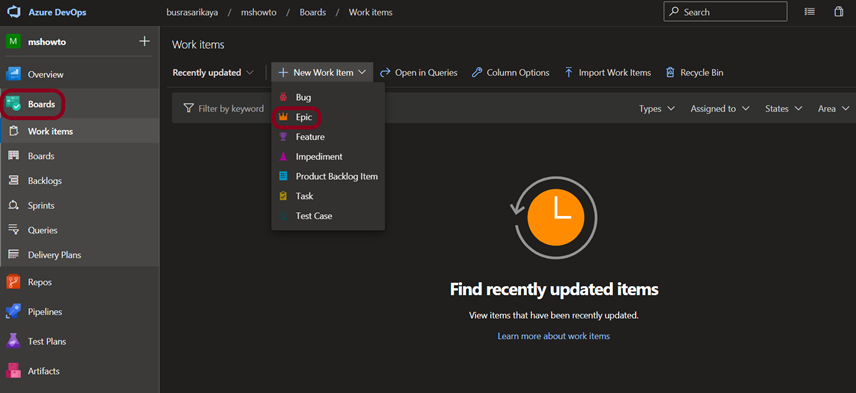Open the Overview hub icon
Image resolution: width=856 pixels, height=393 pixels.
coord(13,74)
